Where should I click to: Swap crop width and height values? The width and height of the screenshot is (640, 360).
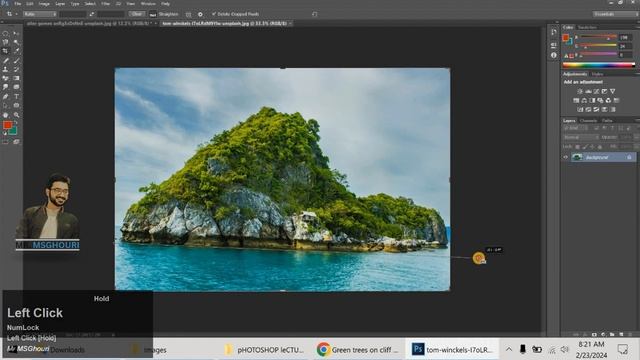[x=92, y=14]
